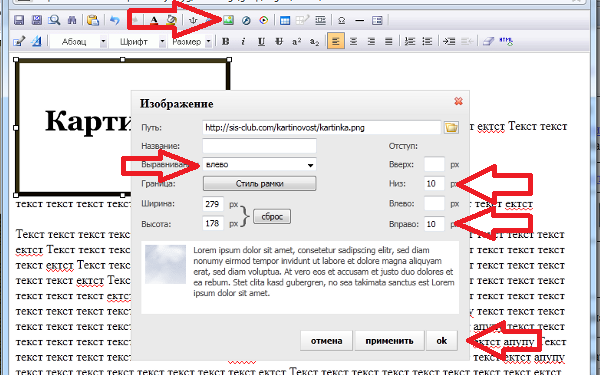Click the отмена cancel button
The height and width of the screenshot is (375, 600).
(326, 341)
